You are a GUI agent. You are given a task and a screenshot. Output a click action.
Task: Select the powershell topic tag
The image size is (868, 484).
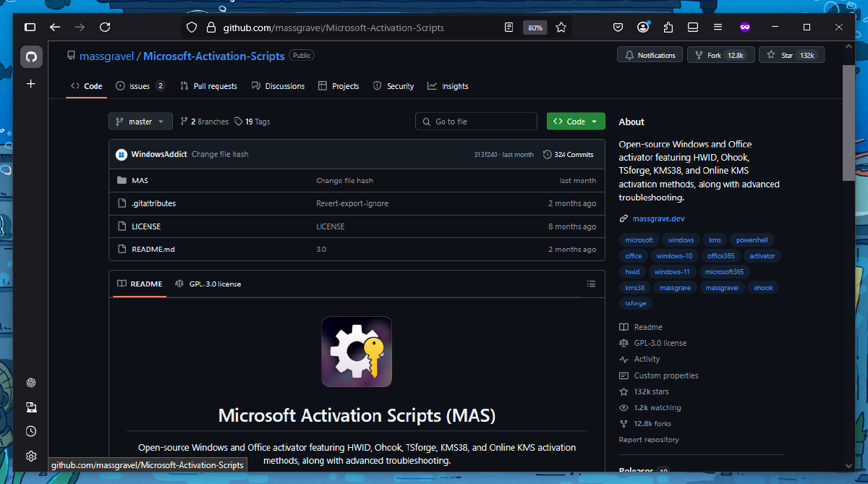point(752,240)
